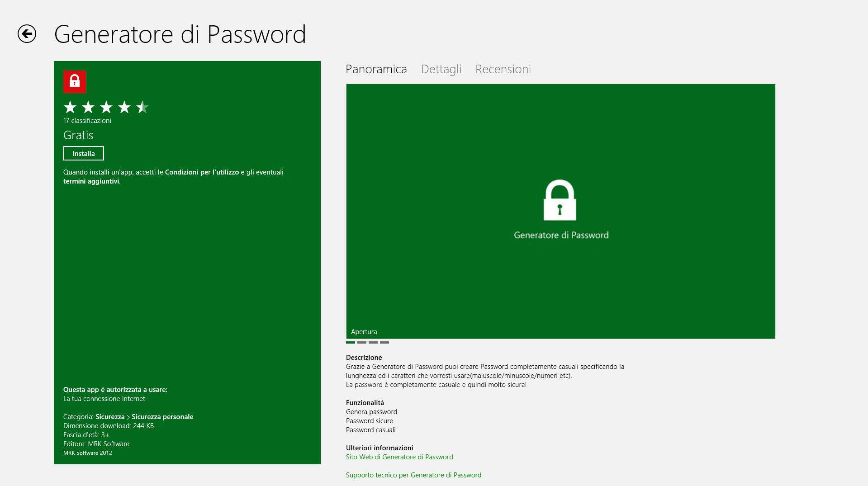Open the Recensioni tab

pyautogui.click(x=503, y=69)
